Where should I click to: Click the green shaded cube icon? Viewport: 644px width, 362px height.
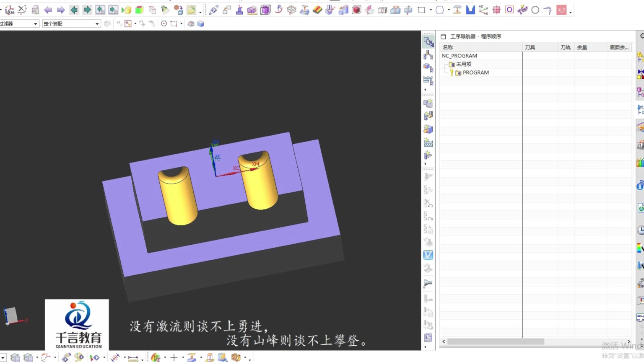point(139,10)
